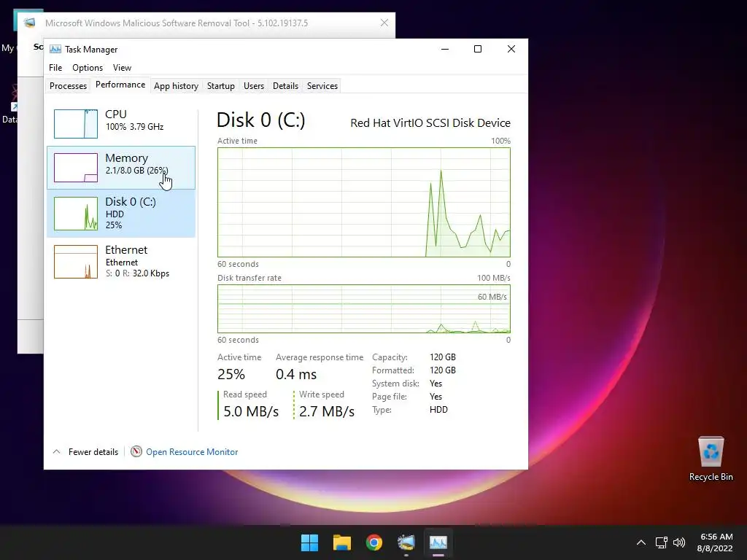Screen dimensions: 747x560
Task: Launch Google Chrome from the taskbar
Action: (x=374, y=542)
